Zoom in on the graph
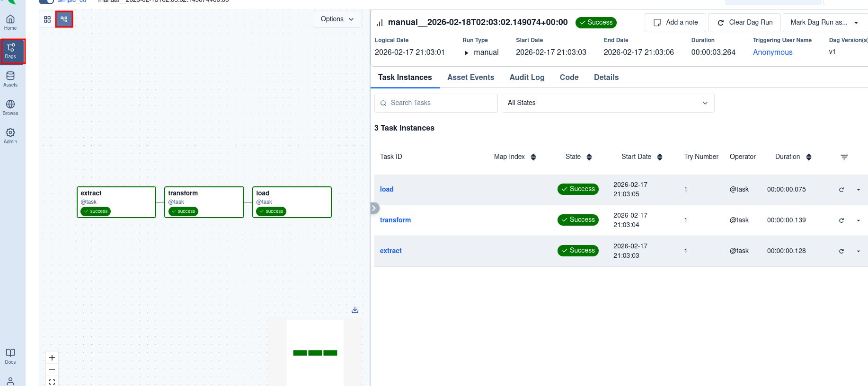The image size is (868, 386). [x=52, y=358]
